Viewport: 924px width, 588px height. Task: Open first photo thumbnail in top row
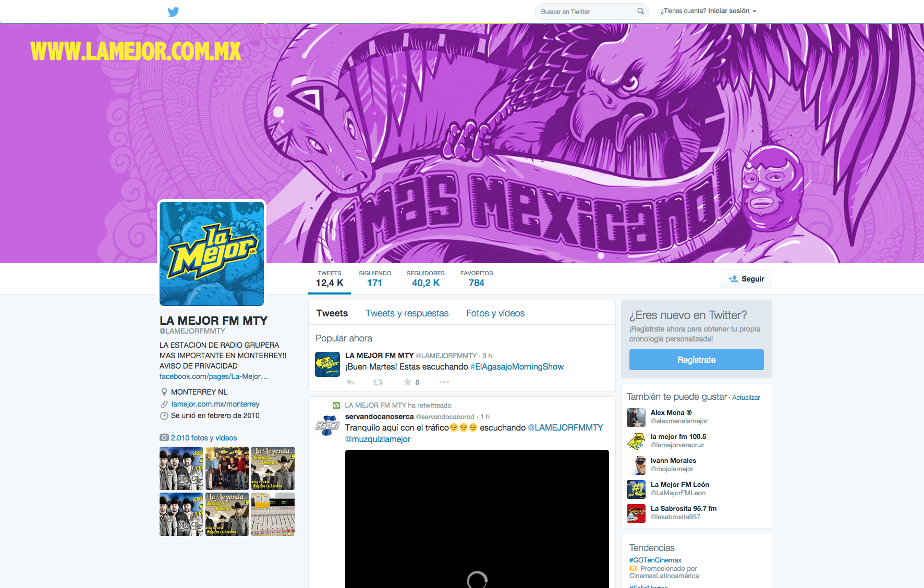(181, 468)
